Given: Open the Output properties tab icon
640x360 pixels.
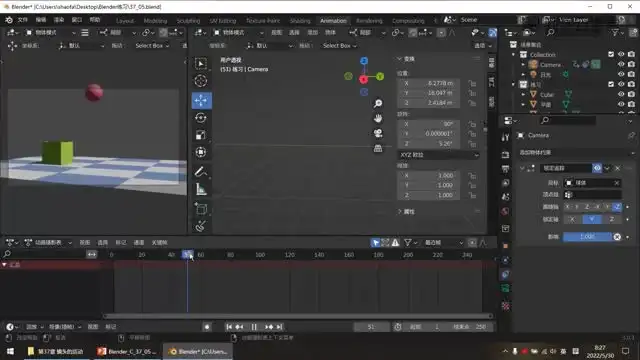Looking at the screenshot, I should (505, 169).
